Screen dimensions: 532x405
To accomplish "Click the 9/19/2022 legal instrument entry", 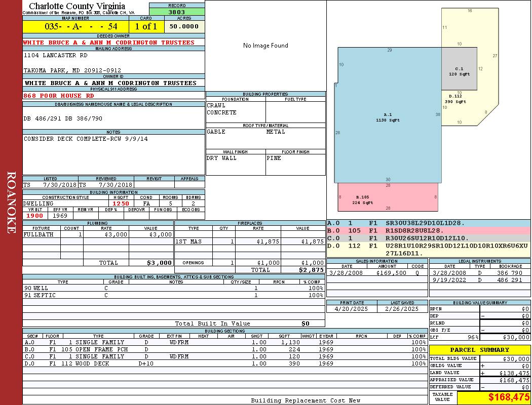I will (480, 280).
